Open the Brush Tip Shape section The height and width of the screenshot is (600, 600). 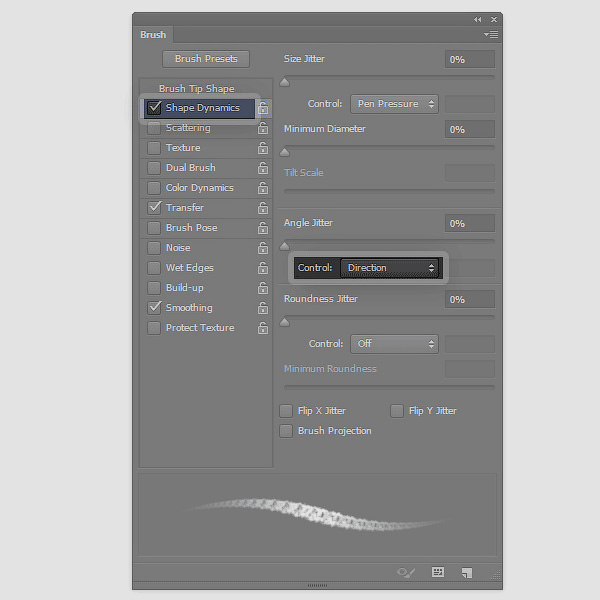coord(197,89)
